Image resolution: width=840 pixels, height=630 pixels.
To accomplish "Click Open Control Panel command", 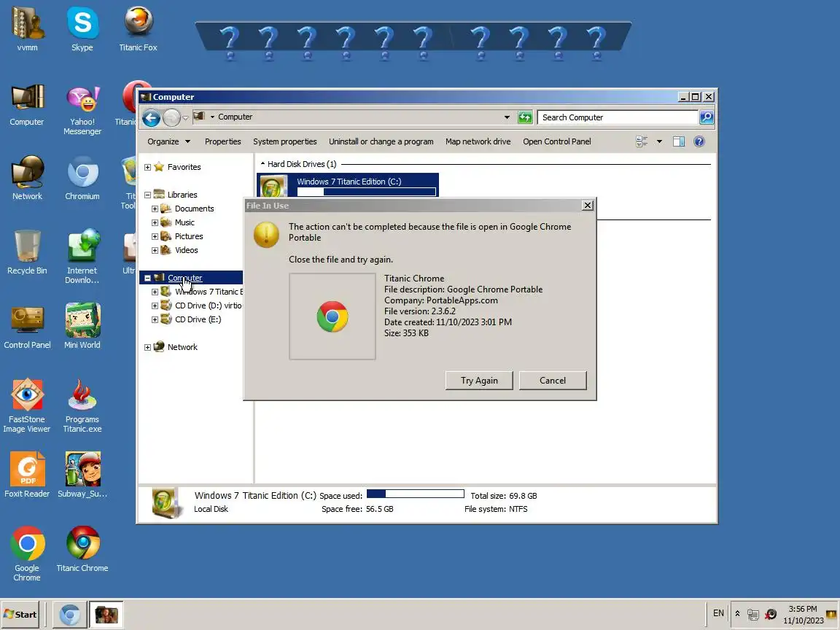I will [556, 141].
